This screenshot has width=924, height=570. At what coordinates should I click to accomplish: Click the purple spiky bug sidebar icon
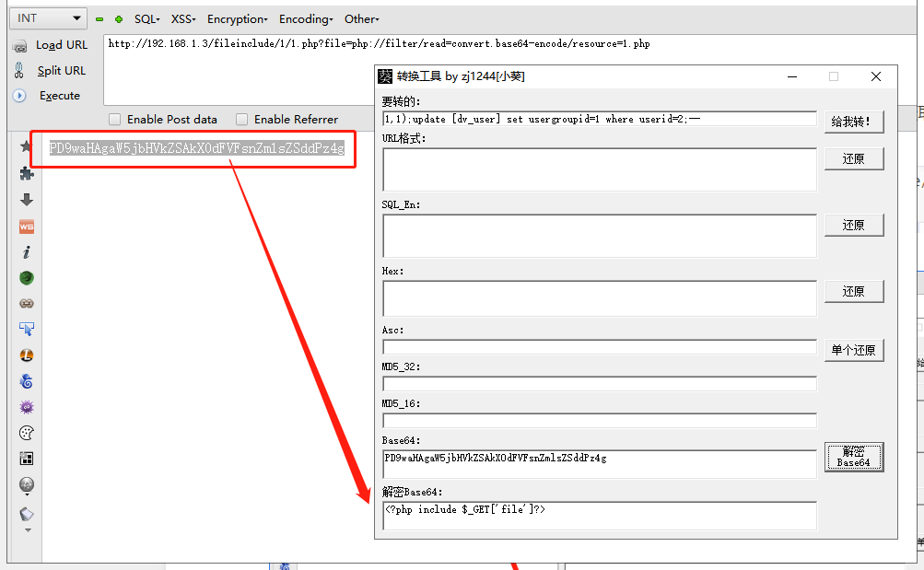tap(27, 407)
